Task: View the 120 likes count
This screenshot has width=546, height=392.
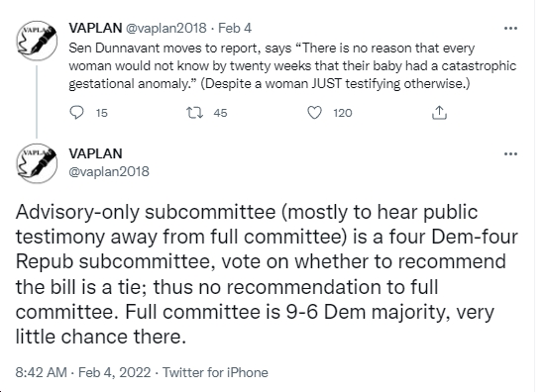Action: pyautogui.click(x=343, y=113)
